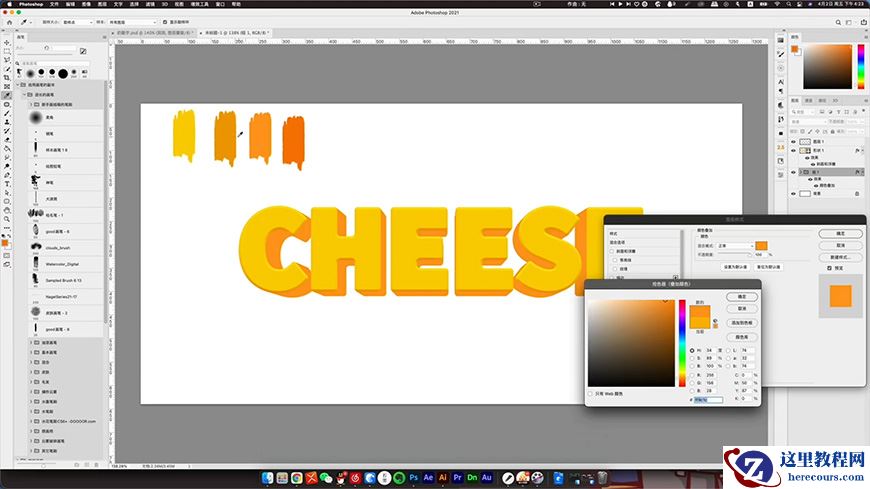Select the Eyedropper tool
This screenshot has height=489, width=870.
coord(7,95)
